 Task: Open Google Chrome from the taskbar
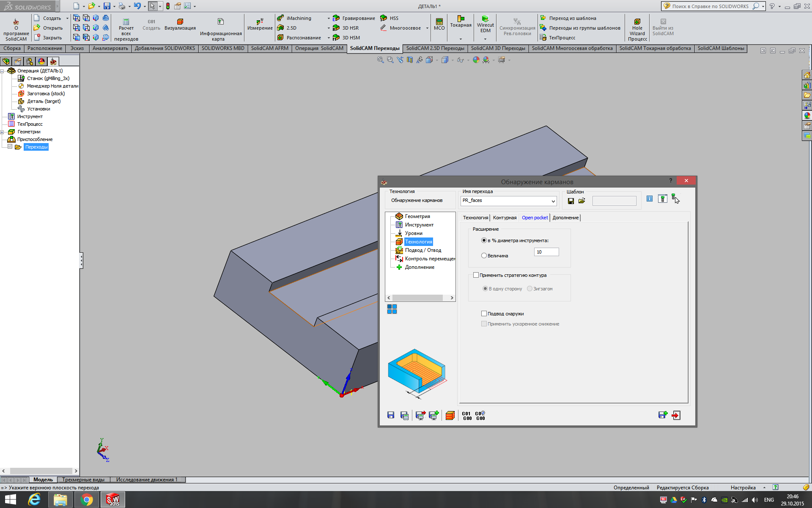pyautogui.click(x=87, y=500)
